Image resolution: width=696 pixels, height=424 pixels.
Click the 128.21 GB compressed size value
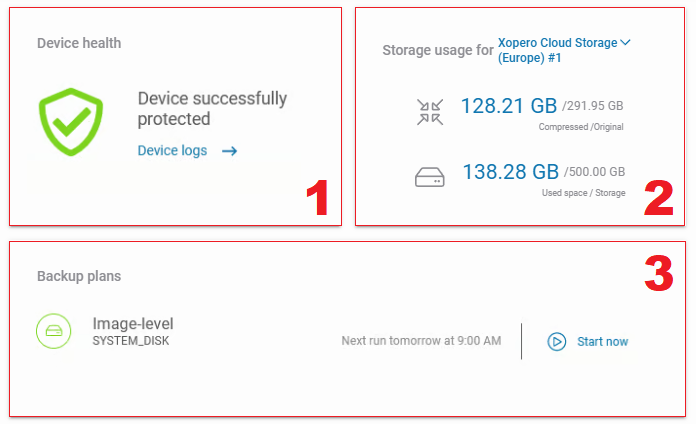(508, 106)
